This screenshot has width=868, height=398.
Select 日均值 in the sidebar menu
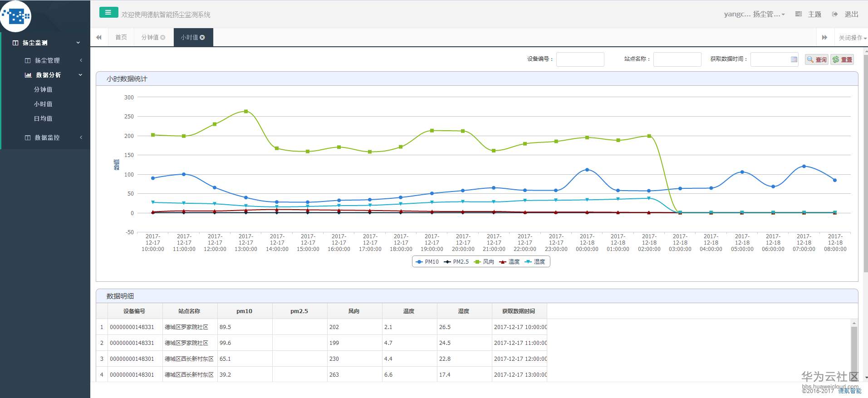(43, 118)
